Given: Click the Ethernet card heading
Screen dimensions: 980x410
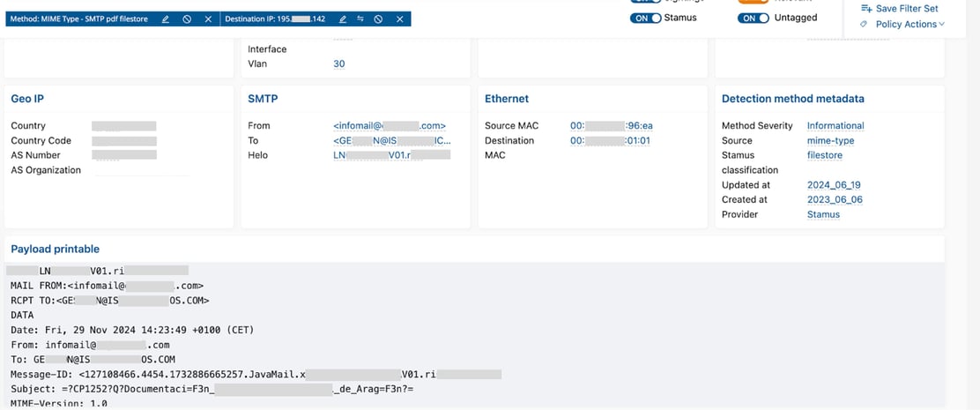Looking at the screenshot, I should (507, 99).
